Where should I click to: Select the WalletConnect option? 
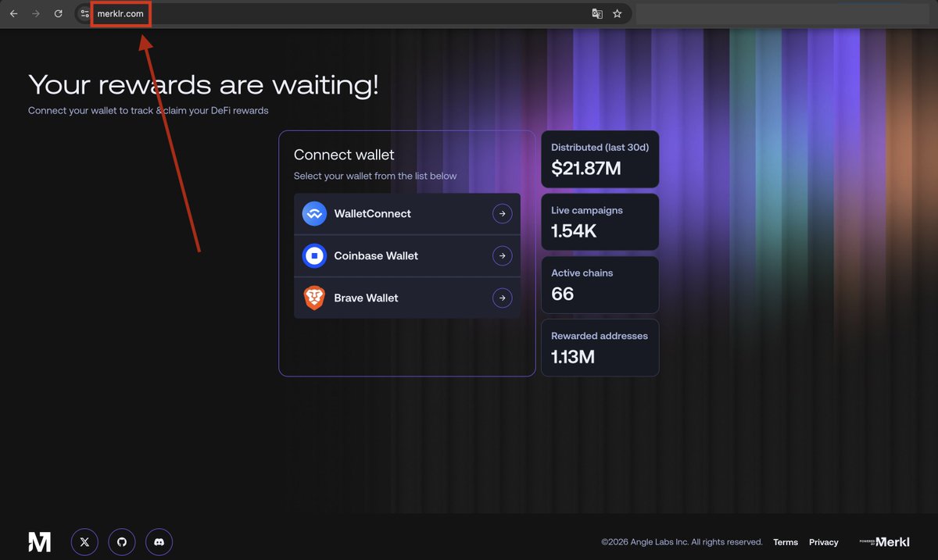(x=407, y=214)
